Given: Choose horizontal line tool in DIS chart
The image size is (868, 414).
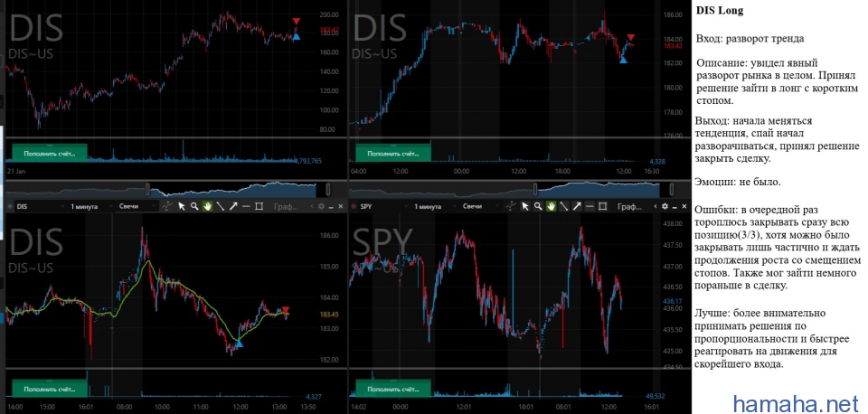Looking at the screenshot, I should [246, 206].
